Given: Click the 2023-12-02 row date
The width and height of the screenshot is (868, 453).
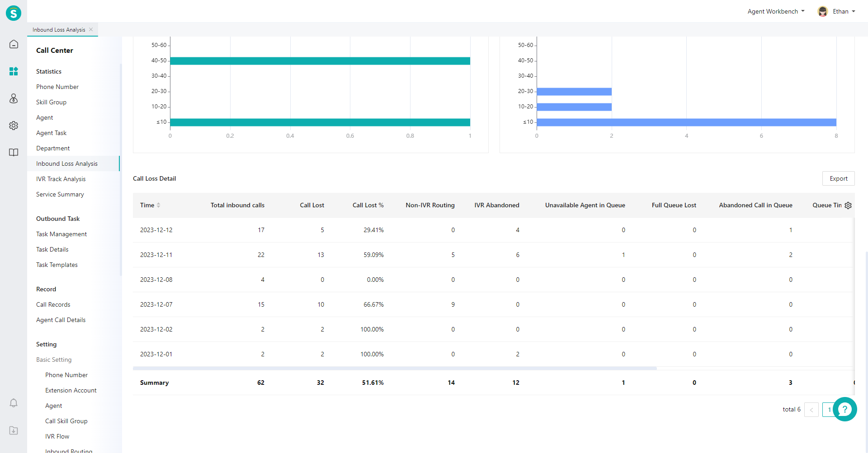Looking at the screenshot, I should tap(156, 329).
